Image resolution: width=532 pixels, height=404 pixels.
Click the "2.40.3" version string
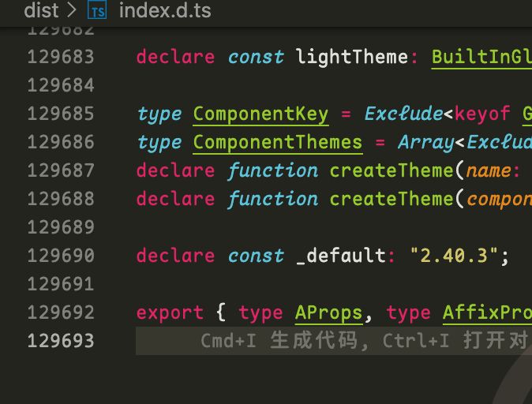pyautogui.click(x=454, y=256)
